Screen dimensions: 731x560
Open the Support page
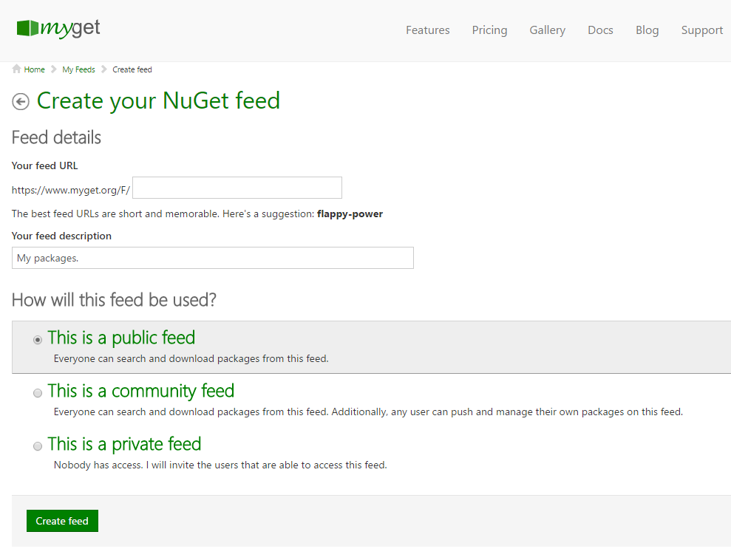pos(701,30)
